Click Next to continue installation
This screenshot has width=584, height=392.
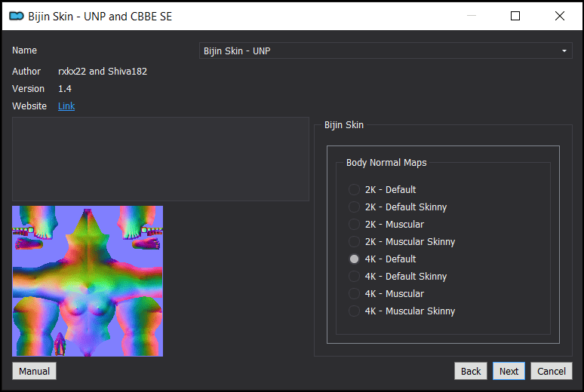[509, 371]
